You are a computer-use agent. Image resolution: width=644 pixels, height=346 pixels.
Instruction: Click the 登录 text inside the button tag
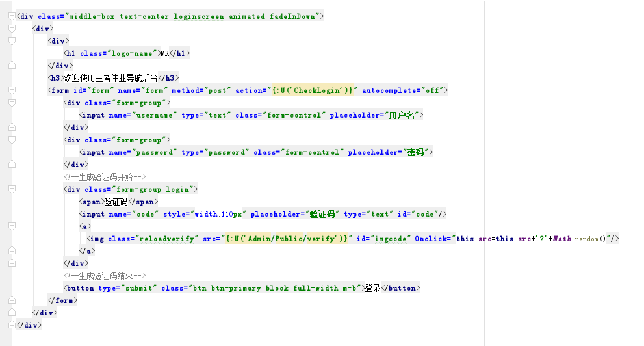pyautogui.click(x=372, y=288)
